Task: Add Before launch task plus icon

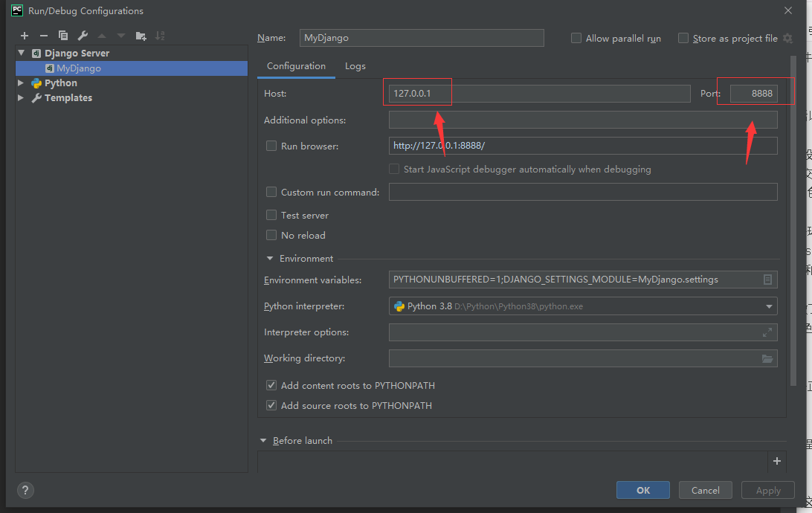Action: (777, 461)
